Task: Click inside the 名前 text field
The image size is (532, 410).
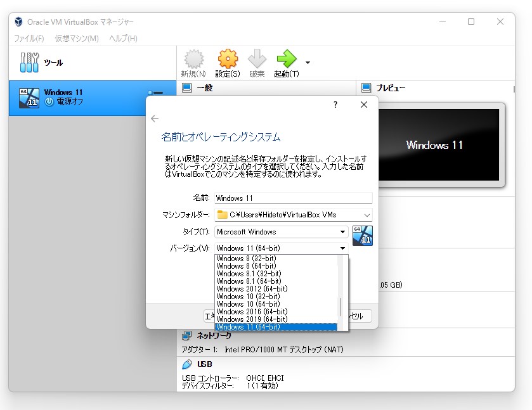Action: click(x=292, y=197)
